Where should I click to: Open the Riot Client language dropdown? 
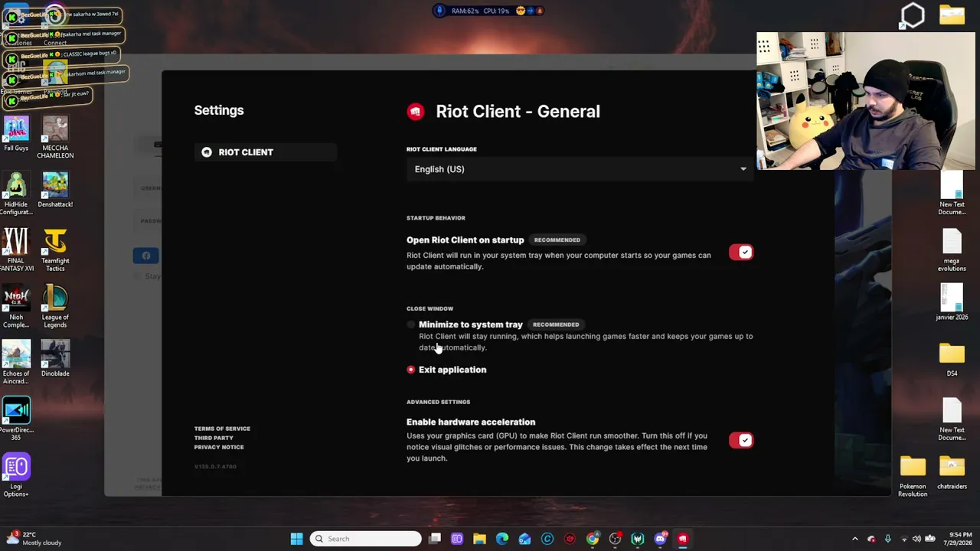pos(580,169)
